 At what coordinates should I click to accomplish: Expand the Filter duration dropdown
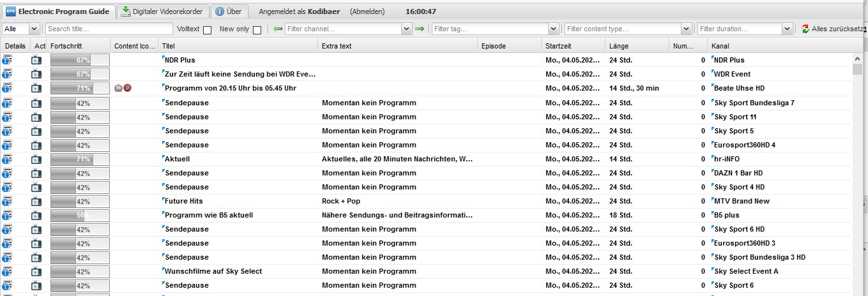788,29
